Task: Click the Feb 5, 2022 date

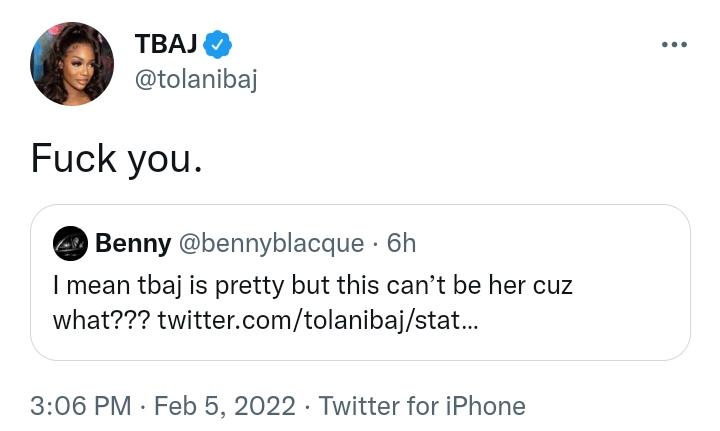Action: 225,406
